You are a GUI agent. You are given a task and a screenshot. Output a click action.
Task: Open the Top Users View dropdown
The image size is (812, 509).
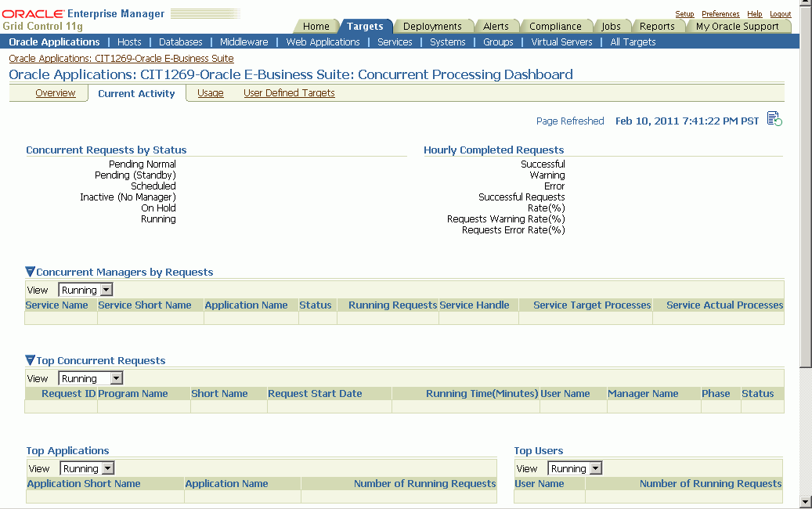575,468
